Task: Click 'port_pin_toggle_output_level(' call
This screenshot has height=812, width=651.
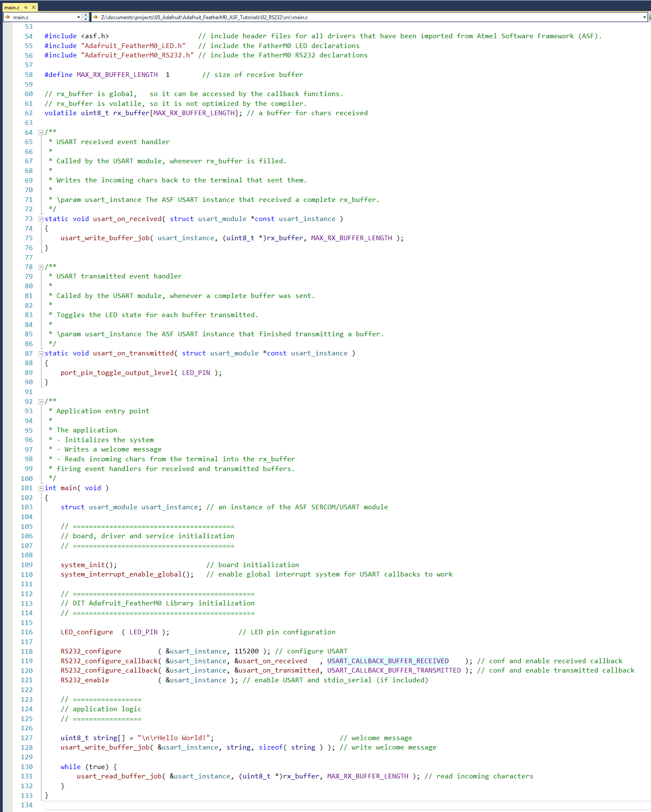Action: tap(119, 373)
